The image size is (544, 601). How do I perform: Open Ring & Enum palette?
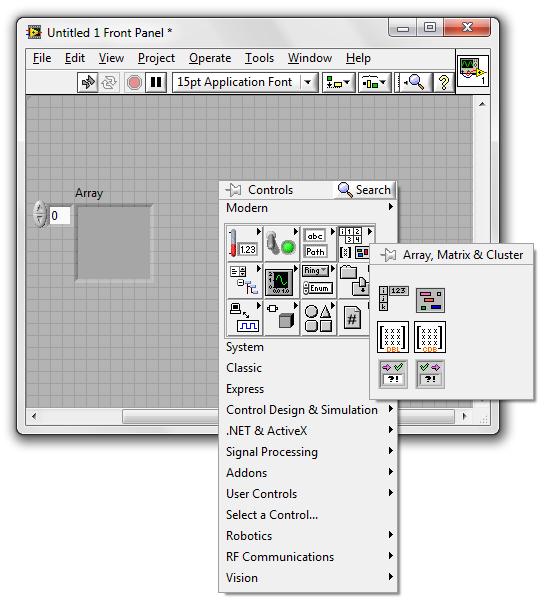319,281
